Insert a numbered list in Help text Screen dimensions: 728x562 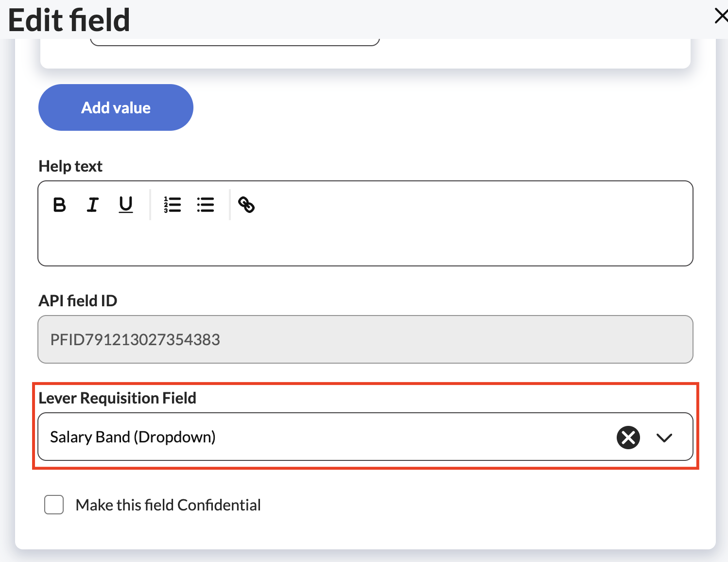click(x=173, y=205)
